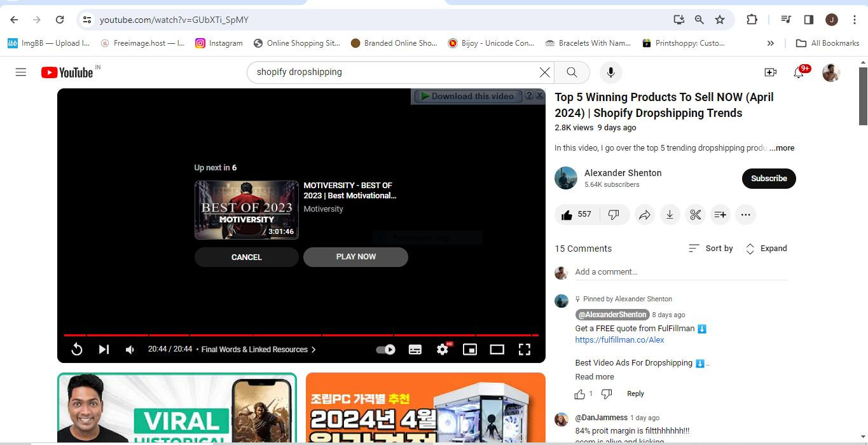Mute the video volume
This screenshot has width=868, height=445.
coord(130,349)
